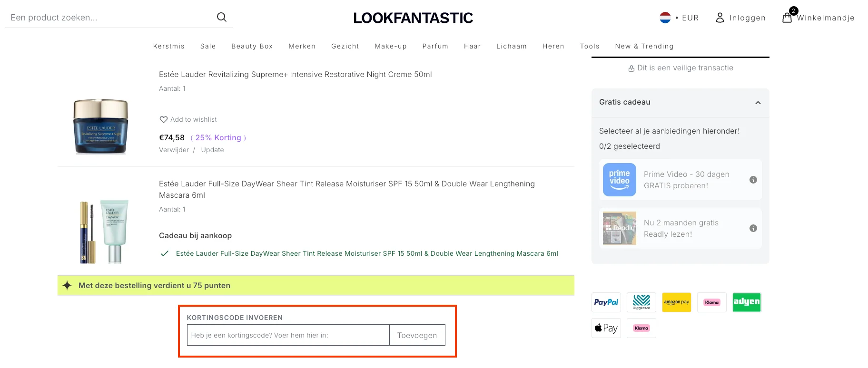Click the Klarna icon beside Amazon Pay
Viewport: 868px width, 368px height.
coord(712,302)
